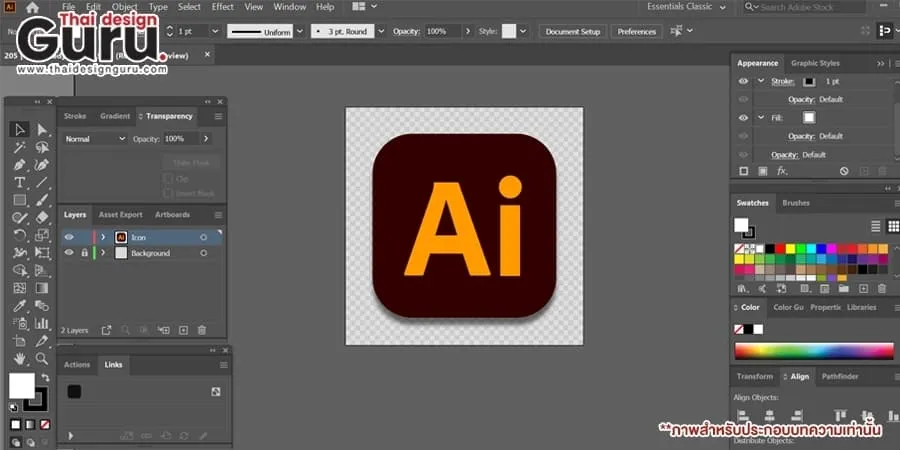Click target circle of Background layer
Image resolution: width=900 pixels, height=450 pixels.
click(203, 253)
